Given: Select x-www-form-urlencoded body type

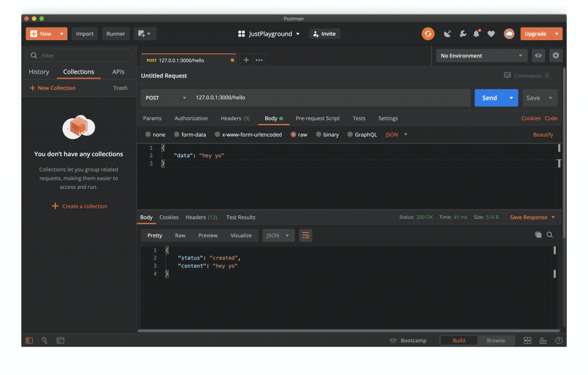Looking at the screenshot, I should click(217, 134).
